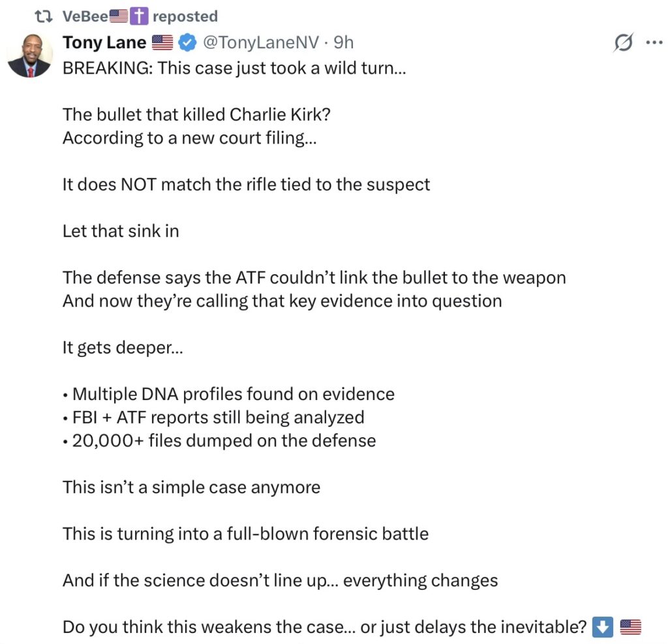Click the Grok slashed-circle icon
This screenshot has height=644, width=668.
623,43
